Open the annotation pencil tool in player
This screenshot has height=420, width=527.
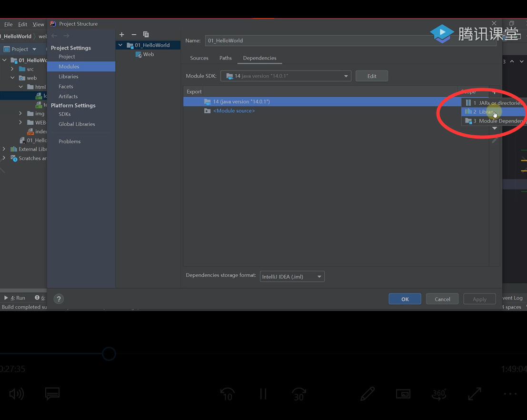click(x=368, y=393)
